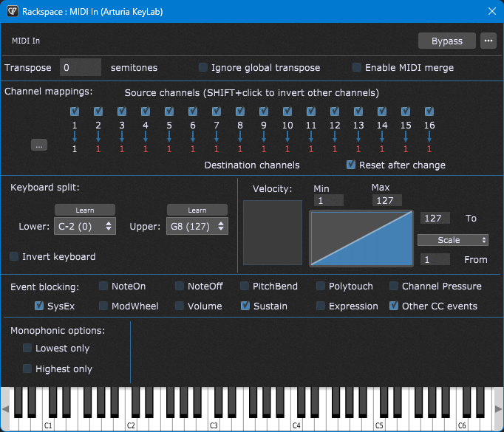
Task: Toggle source channel 14 checkbox
Action: tap(382, 111)
